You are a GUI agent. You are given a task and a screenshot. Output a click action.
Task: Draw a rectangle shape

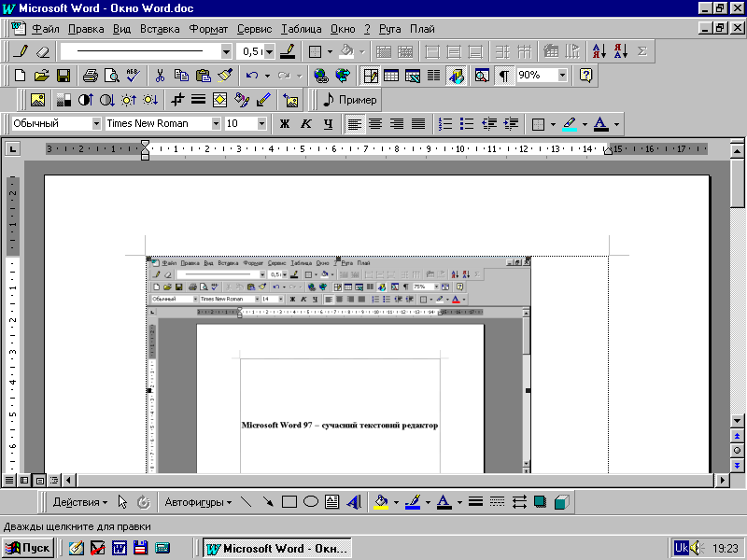289,502
